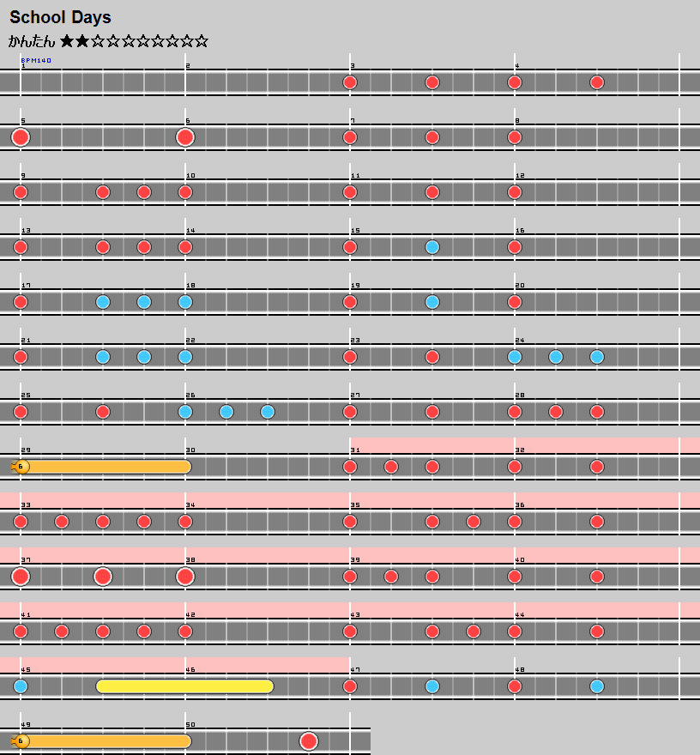The width and height of the screenshot is (700, 755).
Task: Select the lone blue note in measure 15
Action: point(432,247)
